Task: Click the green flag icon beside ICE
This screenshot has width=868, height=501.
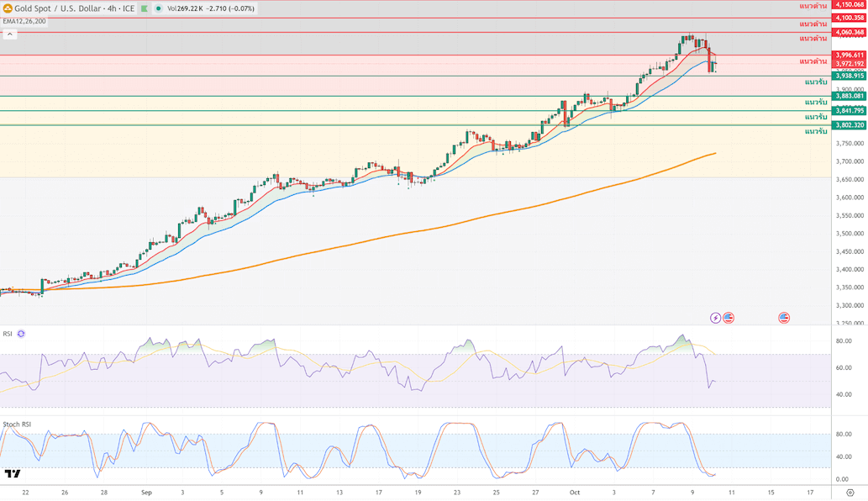Action: click(144, 8)
